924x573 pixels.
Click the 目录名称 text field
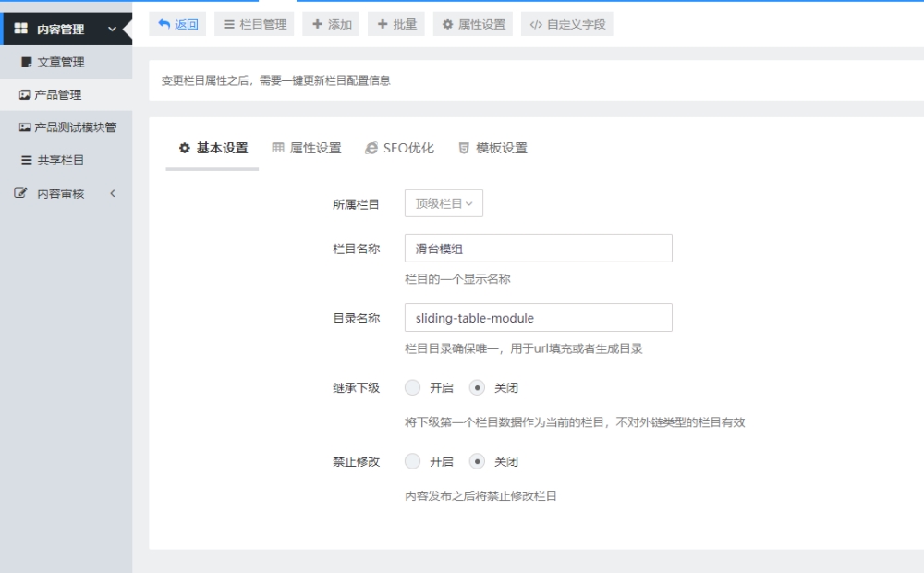point(538,318)
